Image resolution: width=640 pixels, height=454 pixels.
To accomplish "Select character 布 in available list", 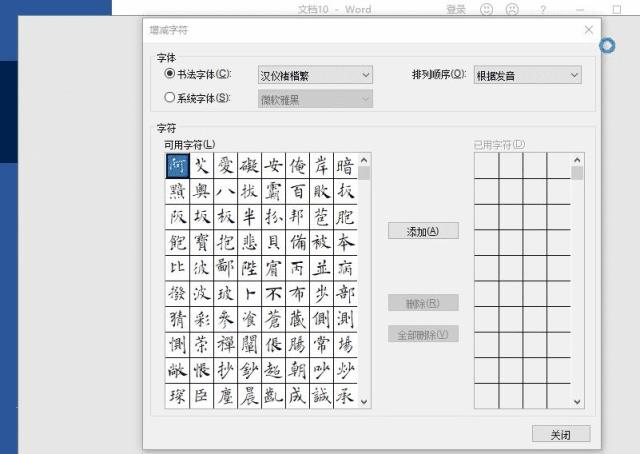I will 298,294.
